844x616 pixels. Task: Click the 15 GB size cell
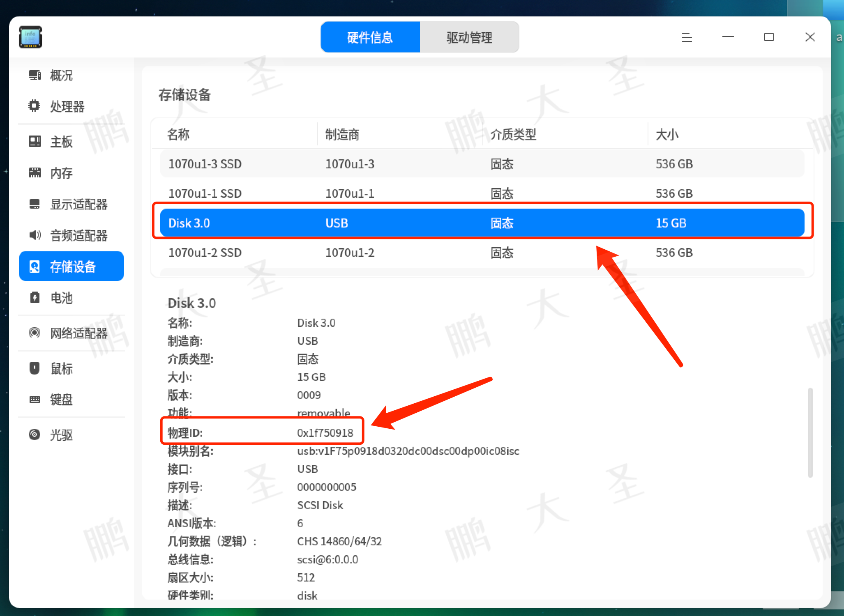pyautogui.click(x=671, y=223)
